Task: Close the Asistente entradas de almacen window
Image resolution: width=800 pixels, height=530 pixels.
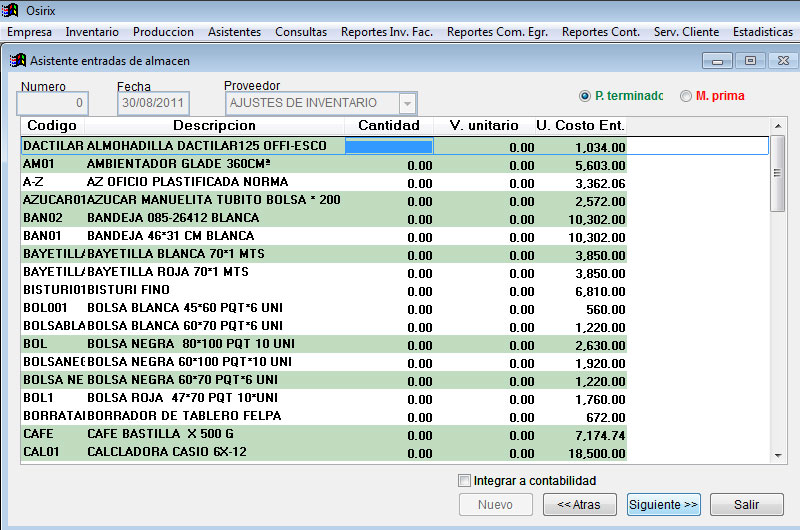Action: point(783,61)
